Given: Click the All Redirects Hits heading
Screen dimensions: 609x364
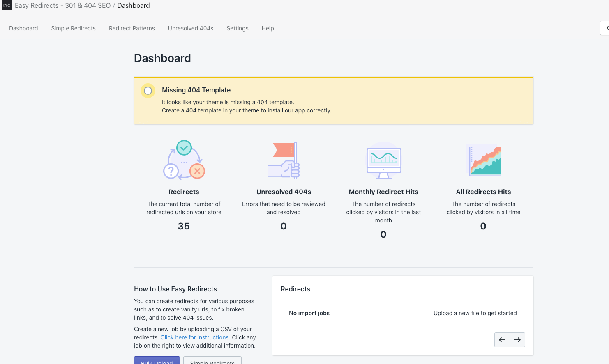Looking at the screenshot, I should tap(483, 192).
